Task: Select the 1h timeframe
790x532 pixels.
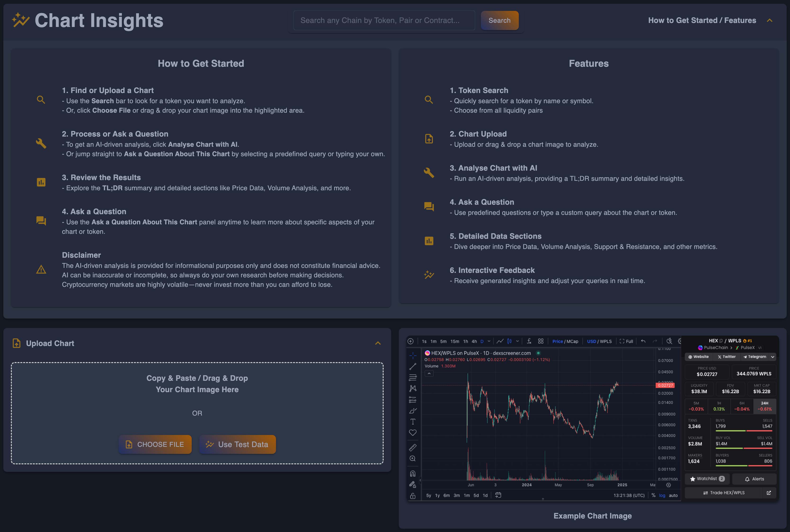Action: [x=466, y=341]
